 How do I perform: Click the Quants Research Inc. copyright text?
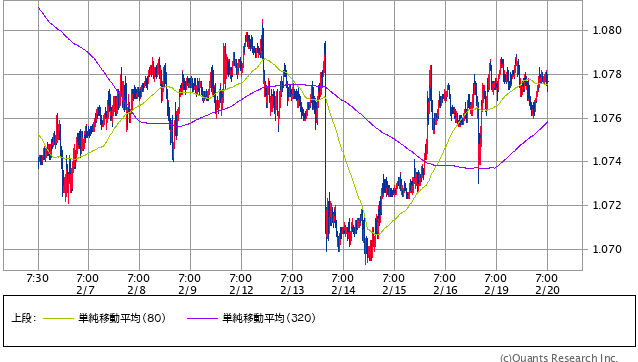pyautogui.click(x=559, y=358)
